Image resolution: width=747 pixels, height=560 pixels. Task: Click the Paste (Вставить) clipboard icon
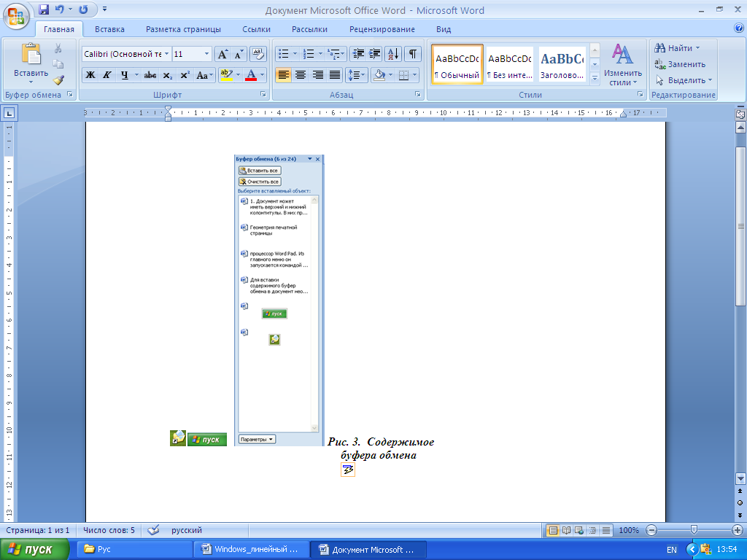31,54
